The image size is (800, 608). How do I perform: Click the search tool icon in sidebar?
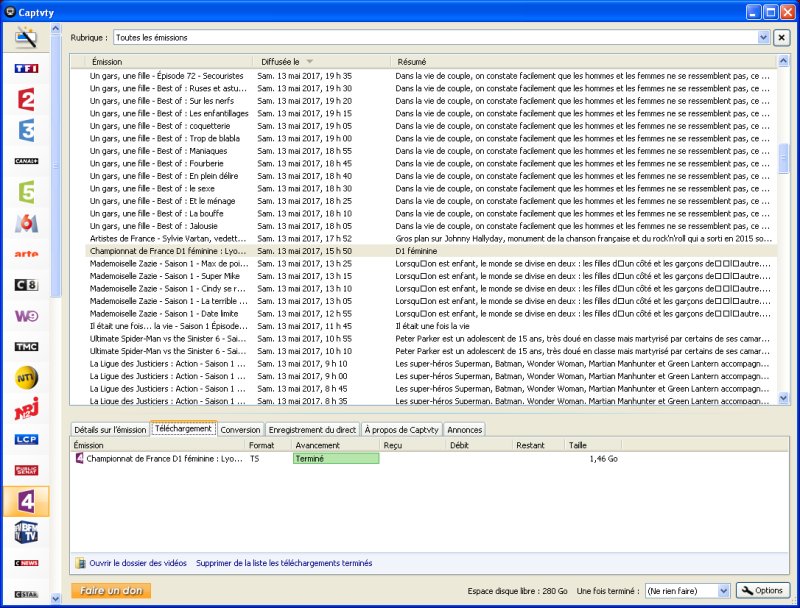(x=26, y=38)
